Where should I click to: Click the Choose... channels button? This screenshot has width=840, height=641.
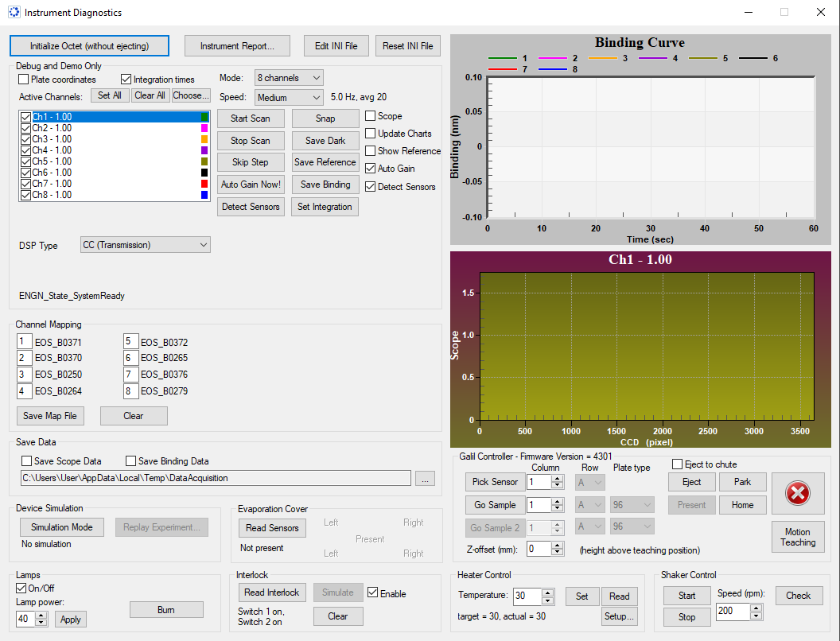[191, 95]
